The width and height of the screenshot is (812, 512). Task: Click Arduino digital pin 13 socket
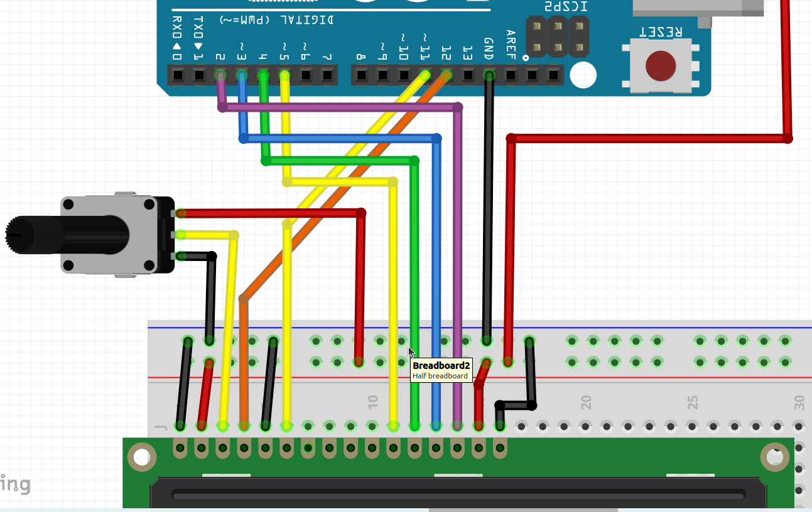click(468, 76)
